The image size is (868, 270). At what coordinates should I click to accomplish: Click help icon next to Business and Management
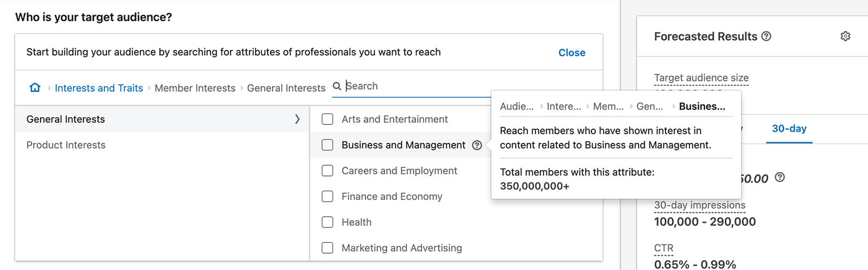pyautogui.click(x=477, y=145)
